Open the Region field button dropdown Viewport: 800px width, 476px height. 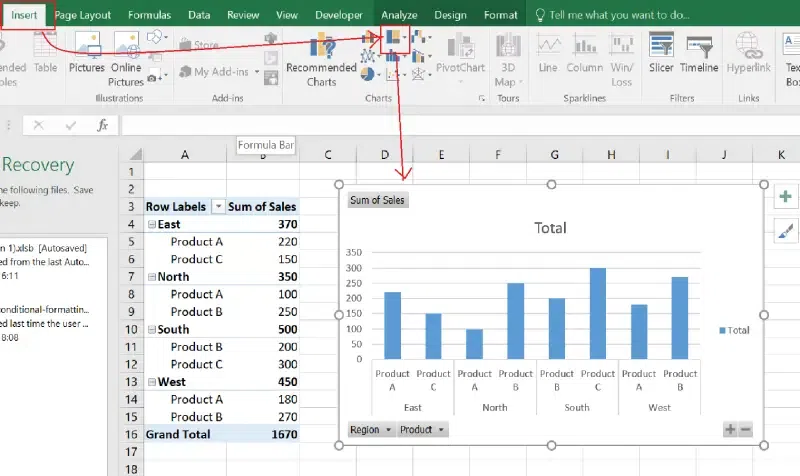tap(388, 429)
